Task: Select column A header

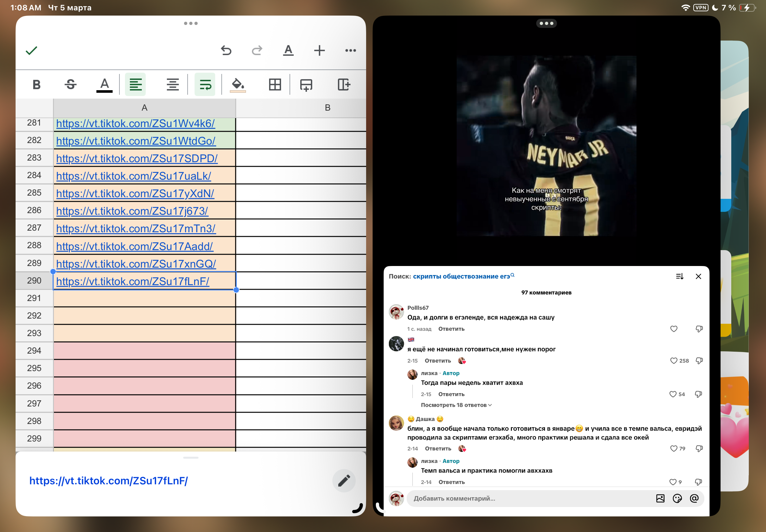Action: (144, 108)
